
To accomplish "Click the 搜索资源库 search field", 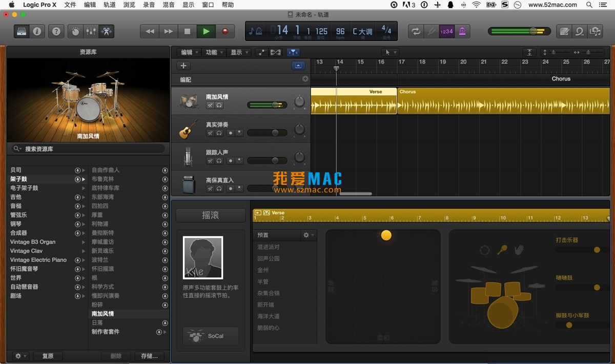I will (89, 149).
